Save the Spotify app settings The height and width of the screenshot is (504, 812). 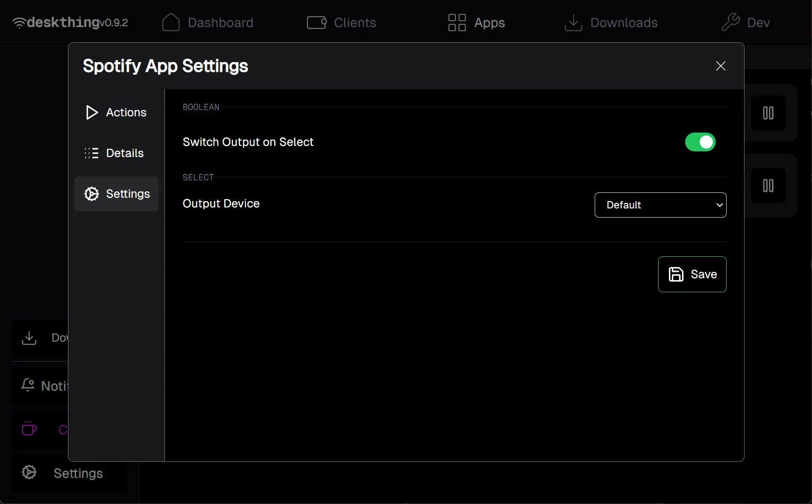pyautogui.click(x=692, y=274)
